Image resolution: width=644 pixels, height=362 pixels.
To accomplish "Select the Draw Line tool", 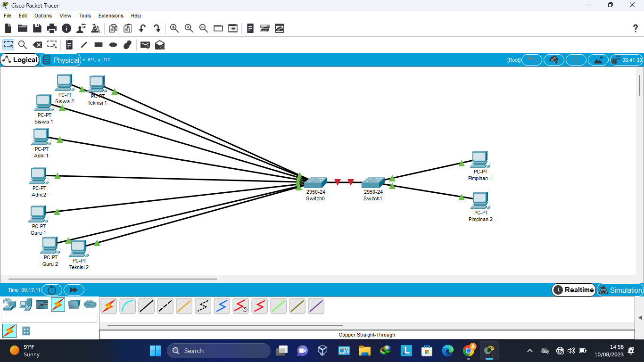I will pyautogui.click(x=84, y=45).
